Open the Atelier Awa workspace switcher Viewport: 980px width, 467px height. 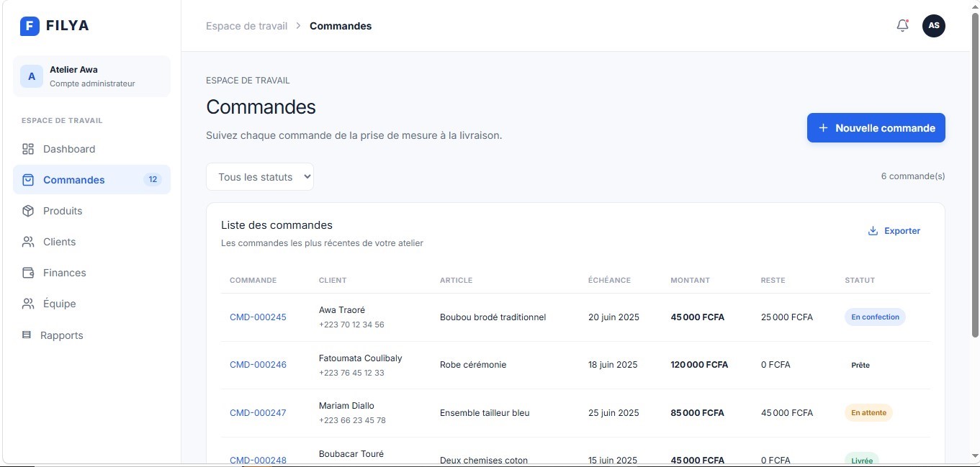coord(92,76)
